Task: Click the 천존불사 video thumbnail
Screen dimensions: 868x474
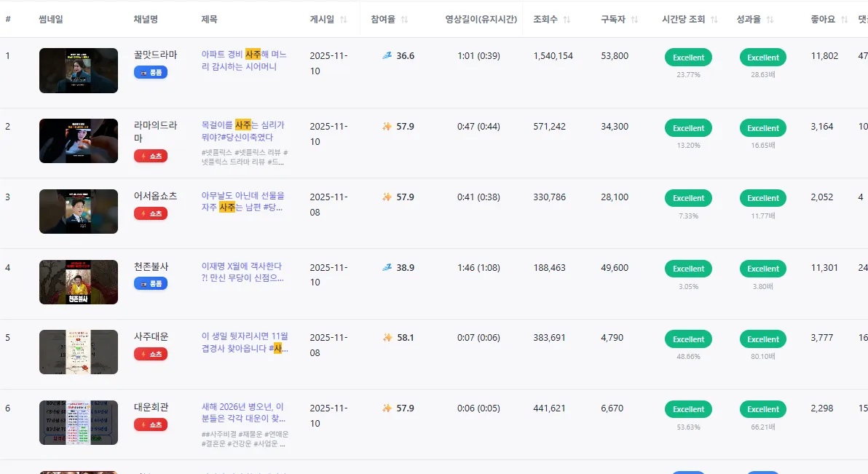Action: [78, 282]
